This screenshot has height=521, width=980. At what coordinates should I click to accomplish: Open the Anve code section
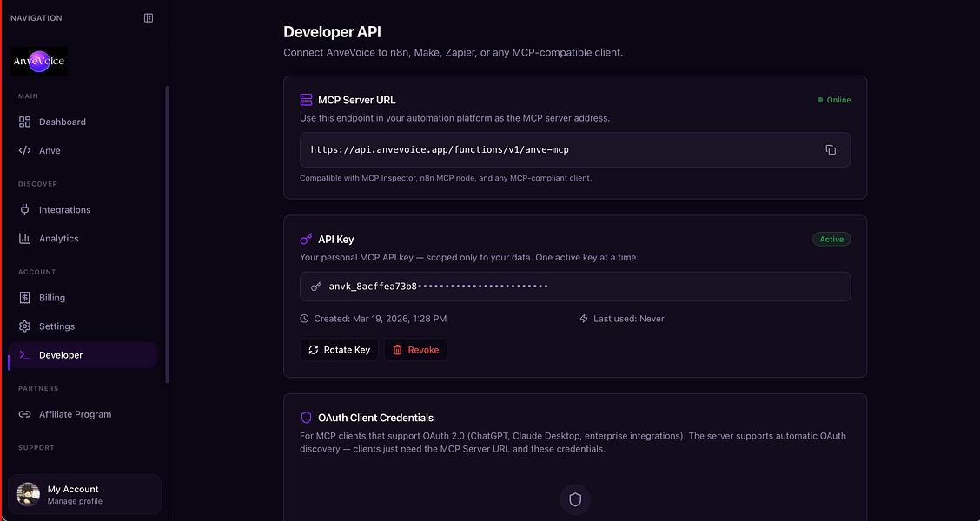pyautogui.click(x=83, y=150)
